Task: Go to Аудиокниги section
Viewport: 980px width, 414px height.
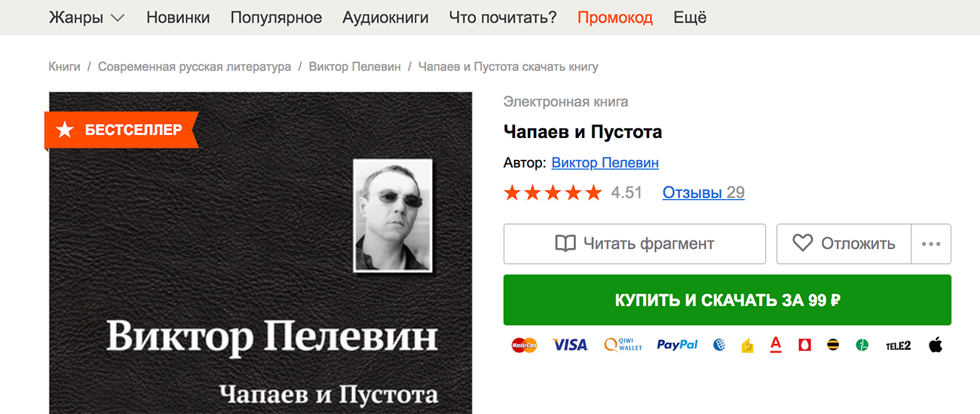Action: [x=385, y=17]
